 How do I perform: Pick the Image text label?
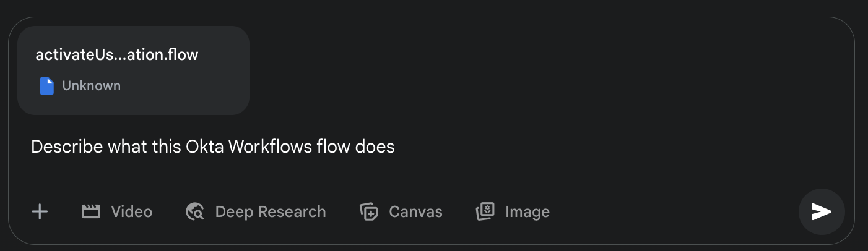(x=527, y=212)
